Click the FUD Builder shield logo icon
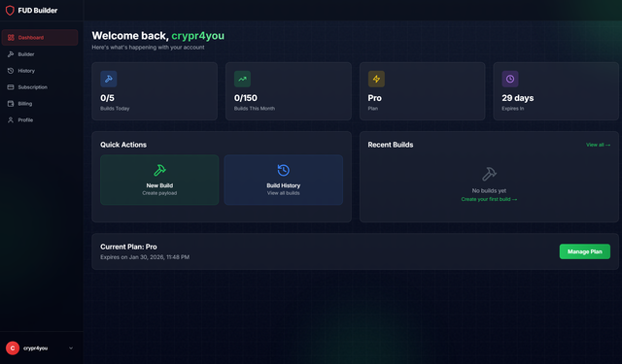The height and width of the screenshot is (364, 622). coord(10,11)
